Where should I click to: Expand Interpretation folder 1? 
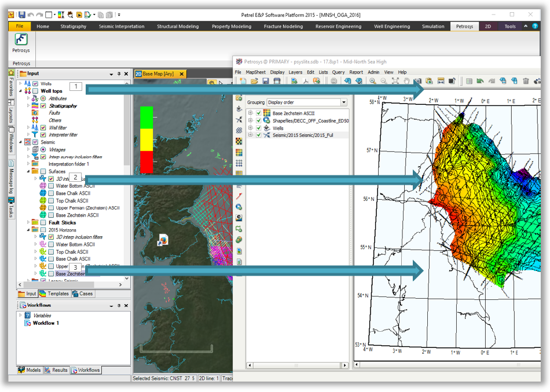click(x=28, y=163)
